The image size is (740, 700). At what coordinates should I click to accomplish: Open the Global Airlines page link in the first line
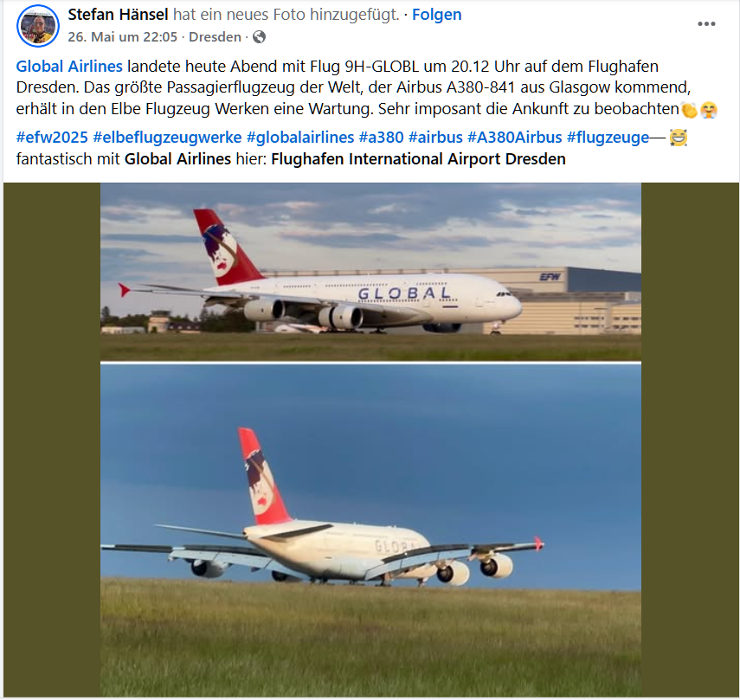coord(69,67)
